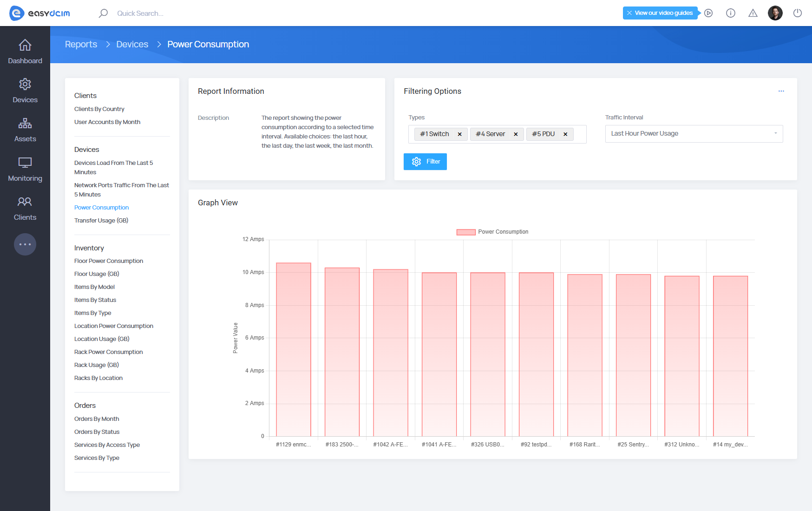The height and width of the screenshot is (511, 812).
Task: Click the alert warning triangle icon
Action: [753, 13]
